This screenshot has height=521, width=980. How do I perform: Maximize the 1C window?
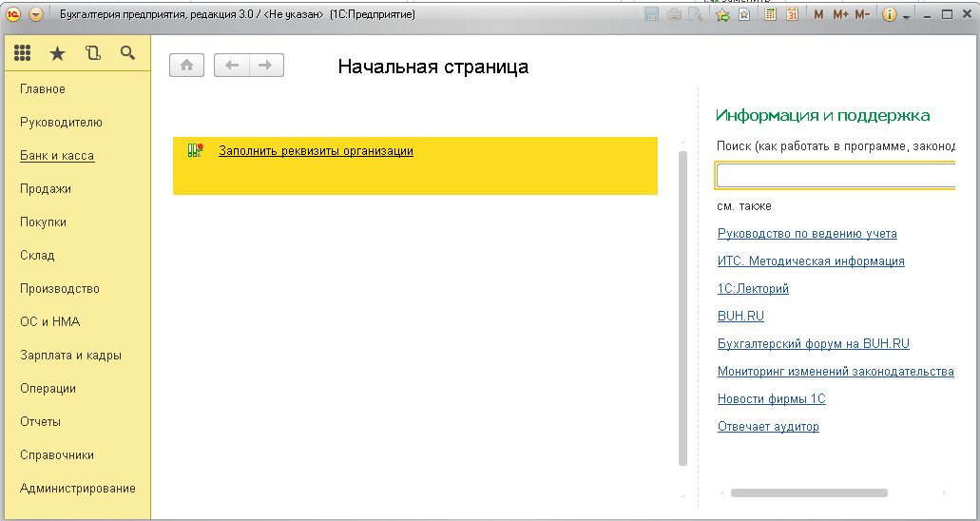(x=948, y=14)
